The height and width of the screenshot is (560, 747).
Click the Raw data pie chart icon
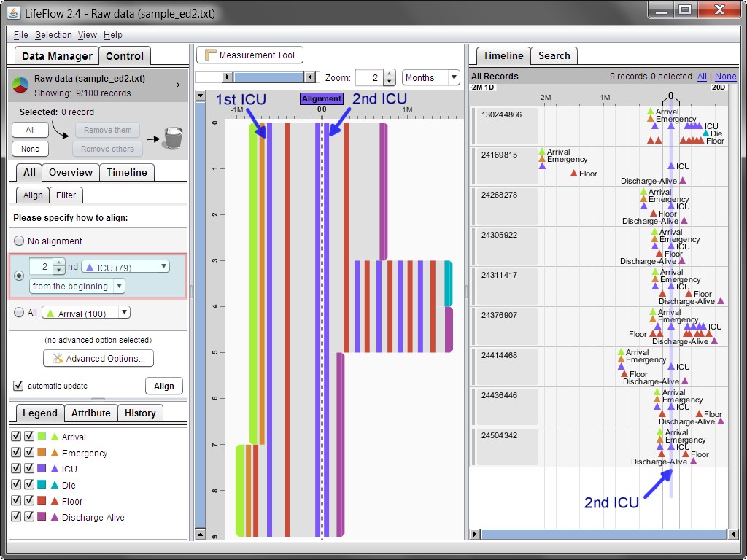(x=20, y=85)
